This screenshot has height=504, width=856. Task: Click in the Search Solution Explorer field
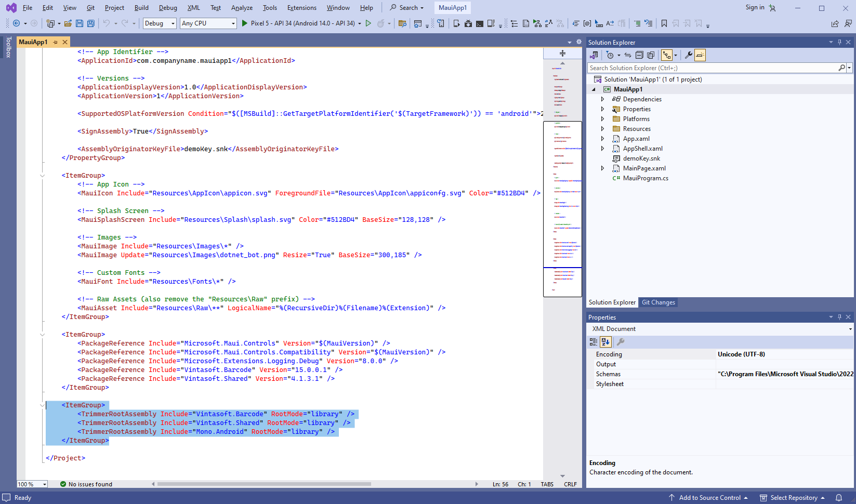(x=712, y=68)
